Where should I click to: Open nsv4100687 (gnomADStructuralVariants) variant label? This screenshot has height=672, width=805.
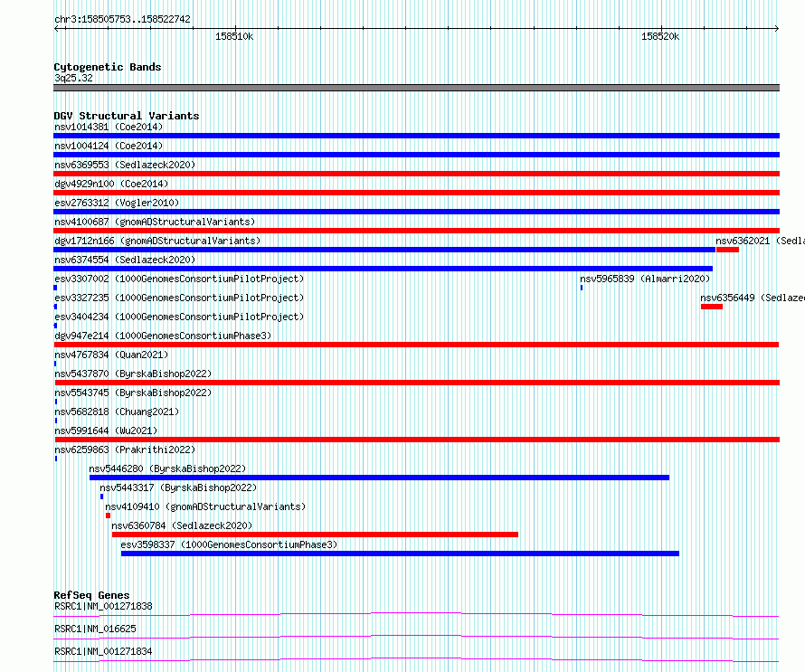155,222
